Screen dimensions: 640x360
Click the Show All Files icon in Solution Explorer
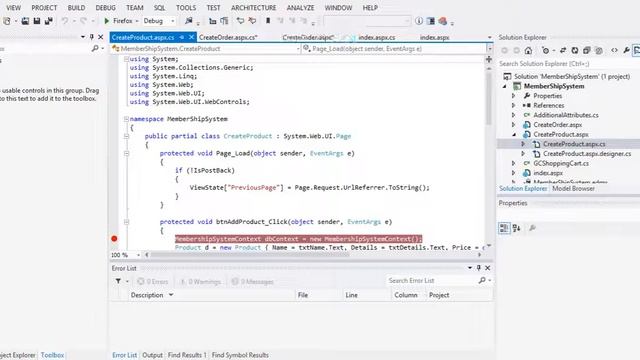(x=599, y=50)
